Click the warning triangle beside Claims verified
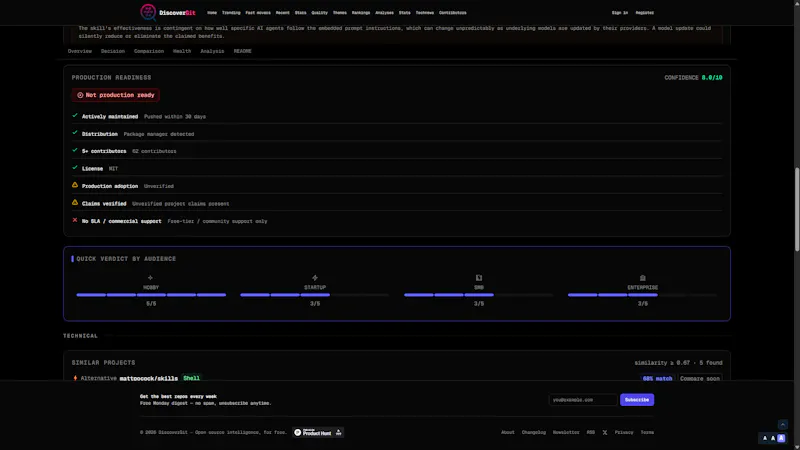 [75, 203]
